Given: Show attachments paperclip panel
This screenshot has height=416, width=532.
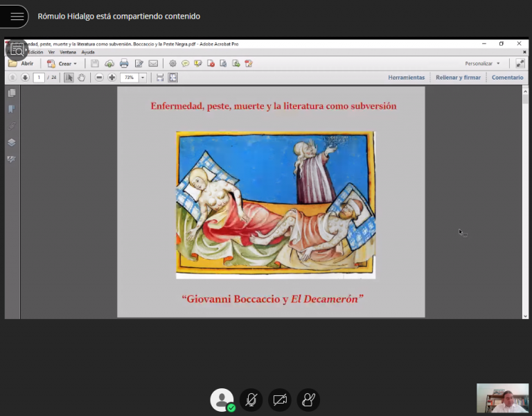Looking at the screenshot, I should (12, 125).
